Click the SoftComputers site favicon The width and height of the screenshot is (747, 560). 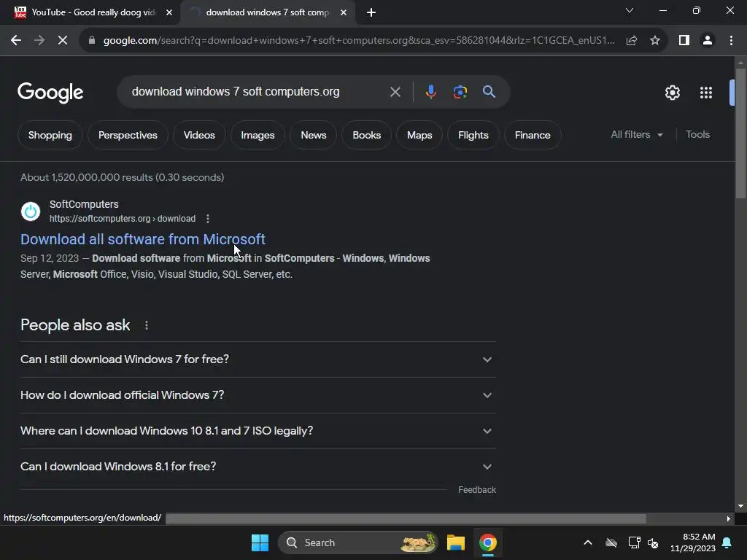tap(31, 211)
